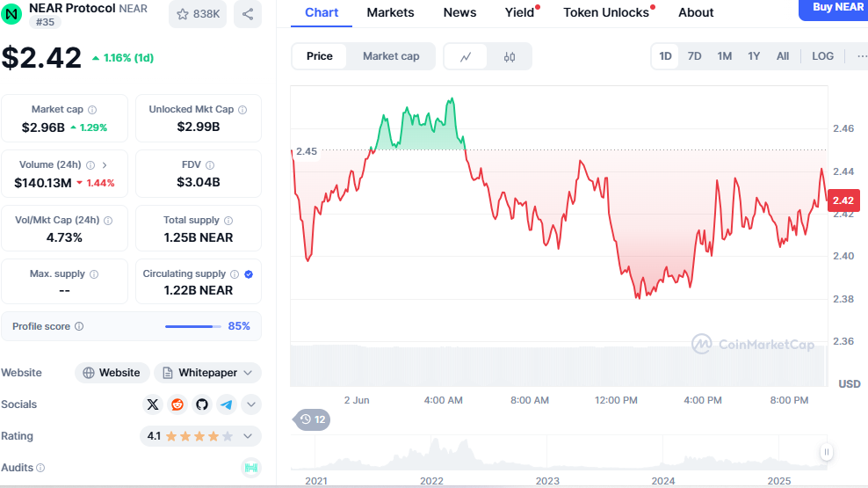Expand more Socials links
The width and height of the screenshot is (868, 488).
[251, 404]
